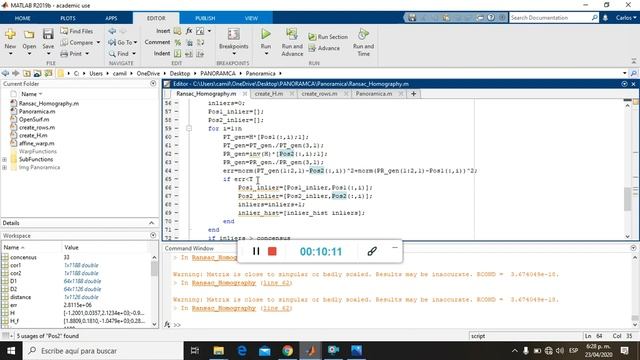This screenshot has width=640, height=360.
Task: Click the smart indent icon
Action: (178, 53)
